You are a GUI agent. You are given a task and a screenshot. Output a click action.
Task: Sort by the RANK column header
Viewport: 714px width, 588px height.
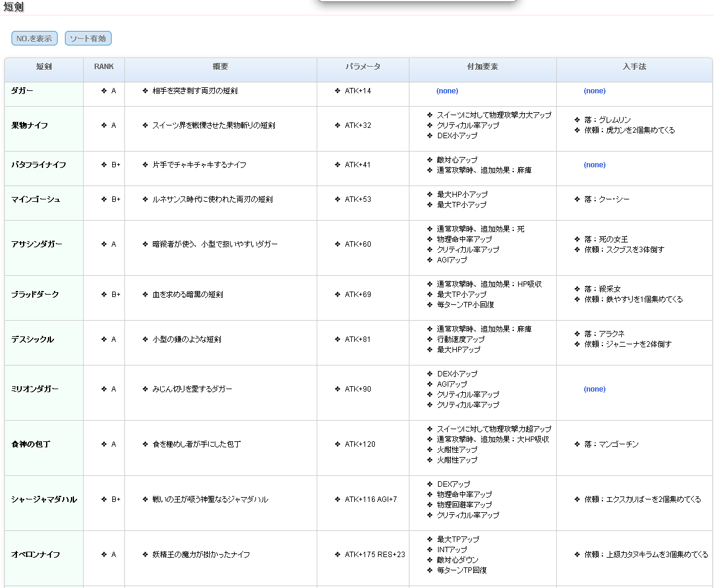click(104, 67)
